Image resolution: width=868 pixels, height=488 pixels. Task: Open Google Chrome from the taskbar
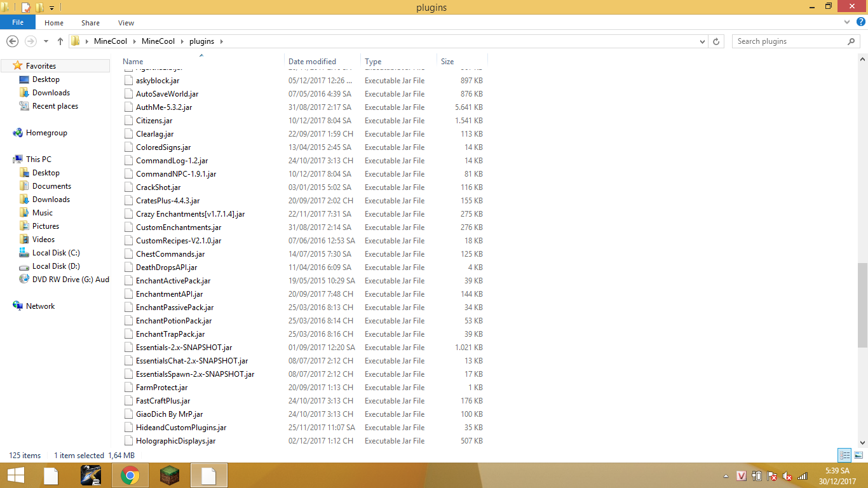point(130,475)
